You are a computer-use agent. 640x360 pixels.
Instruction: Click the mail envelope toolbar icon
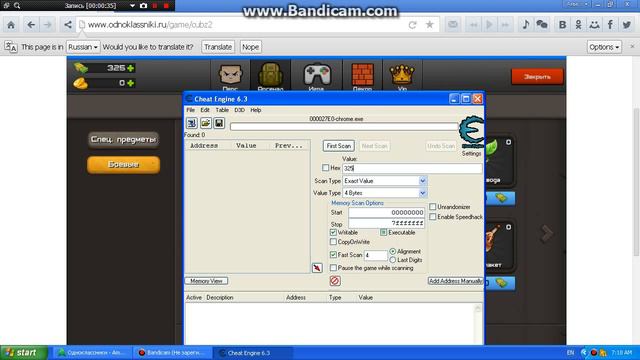[453, 25]
